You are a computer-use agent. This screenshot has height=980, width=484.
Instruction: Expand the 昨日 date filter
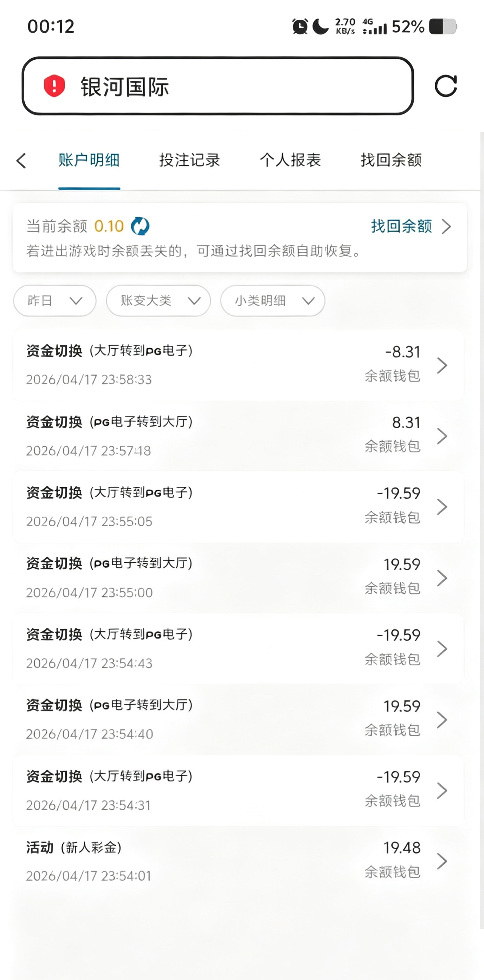click(54, 301)
